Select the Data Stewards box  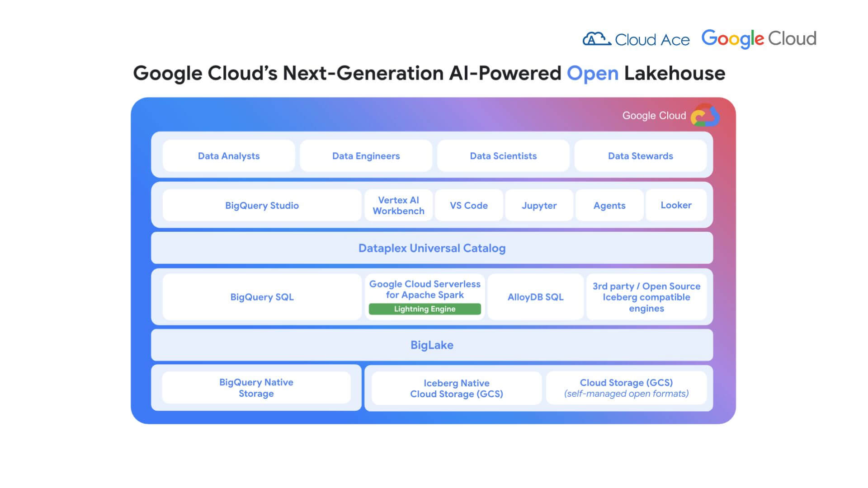tap(641, 155)
